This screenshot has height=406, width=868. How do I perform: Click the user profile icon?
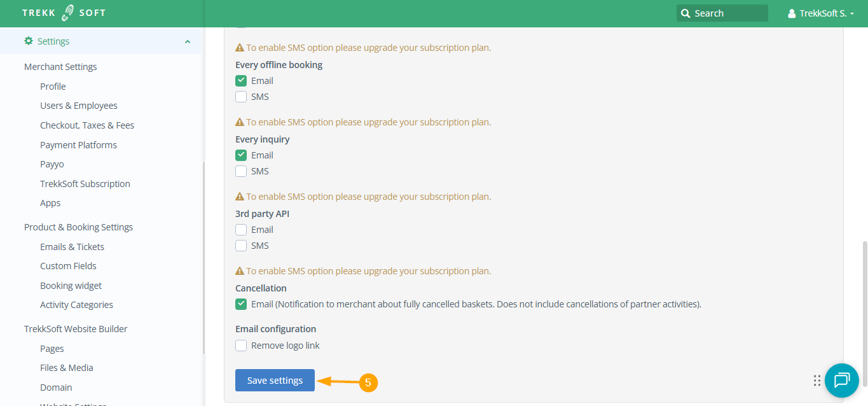792,13
